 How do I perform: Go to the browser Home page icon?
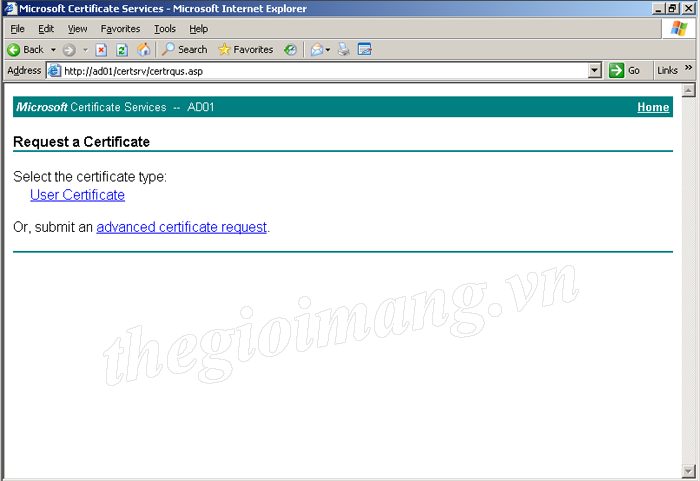[x=143, y=49]
